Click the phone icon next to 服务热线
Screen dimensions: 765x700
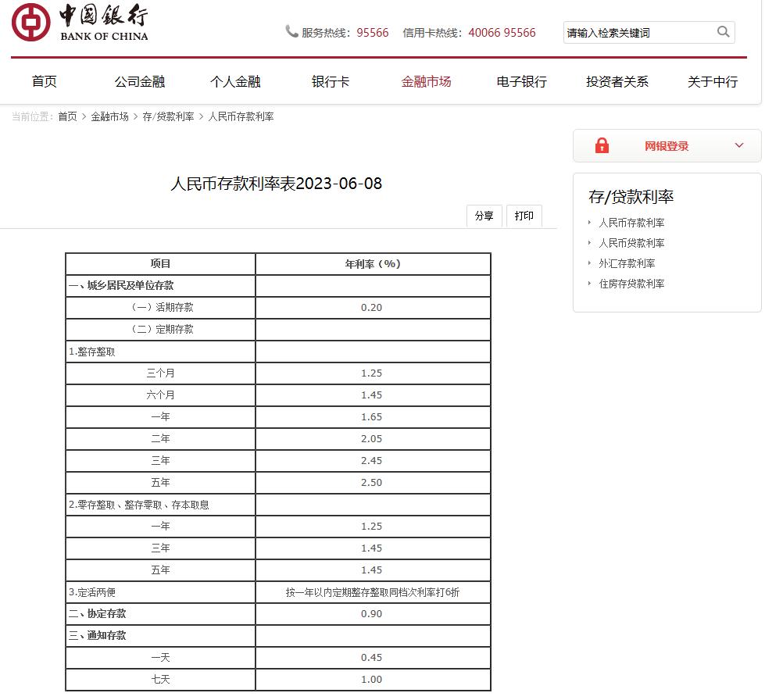pyautogui.click(x=290, y=32)
